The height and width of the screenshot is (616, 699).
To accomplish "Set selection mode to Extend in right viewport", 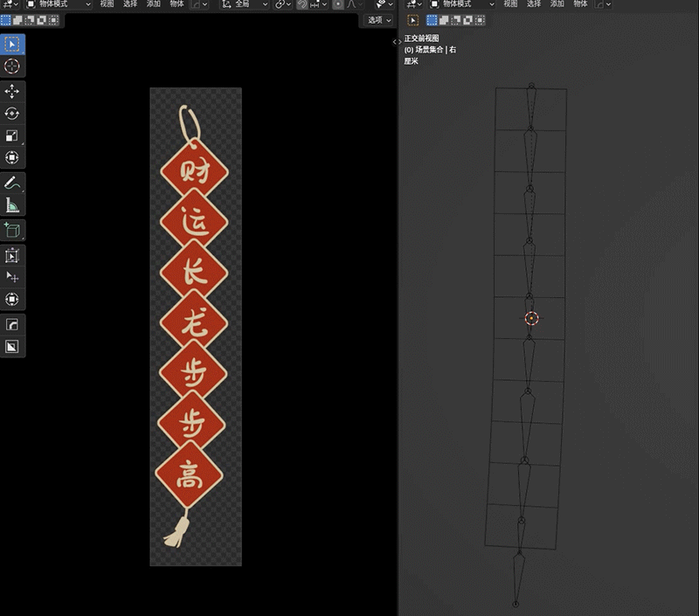I will point(444,20).
